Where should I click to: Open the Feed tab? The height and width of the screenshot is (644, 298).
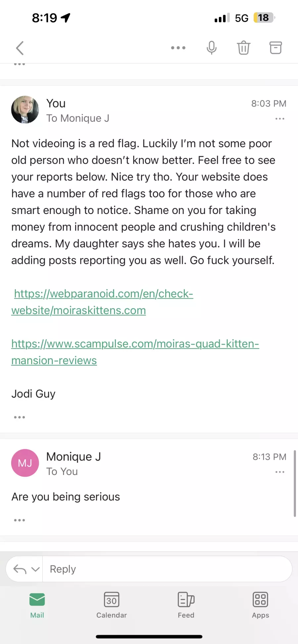(x=186, y=605)
